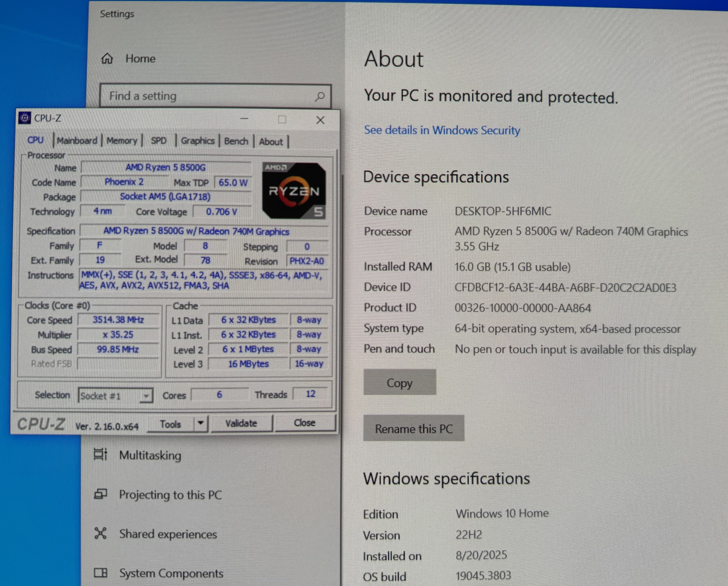Minimize the CPU-Z window

tap(244, 119)
